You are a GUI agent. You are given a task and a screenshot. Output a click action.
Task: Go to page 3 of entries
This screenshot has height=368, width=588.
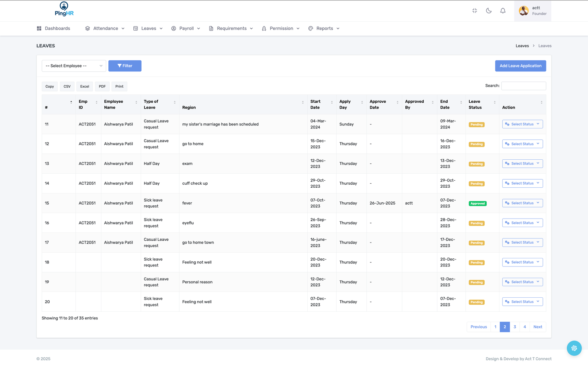pos(514,327)
